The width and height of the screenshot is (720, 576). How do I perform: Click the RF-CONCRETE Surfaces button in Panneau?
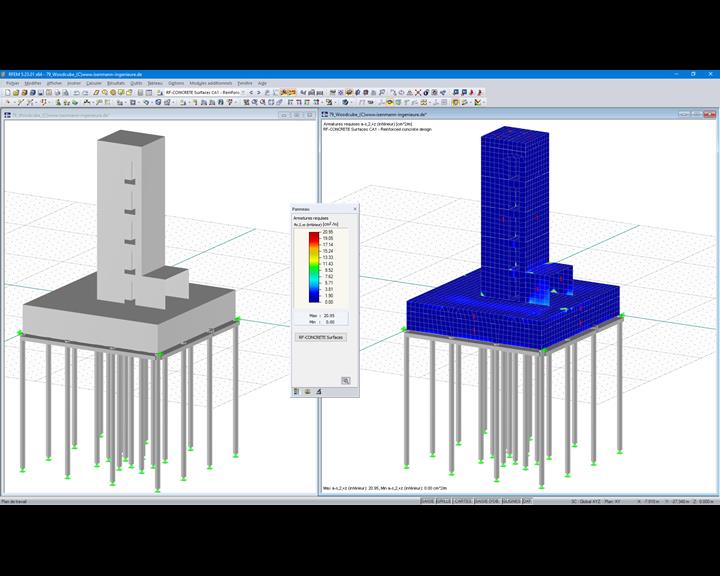321,337
